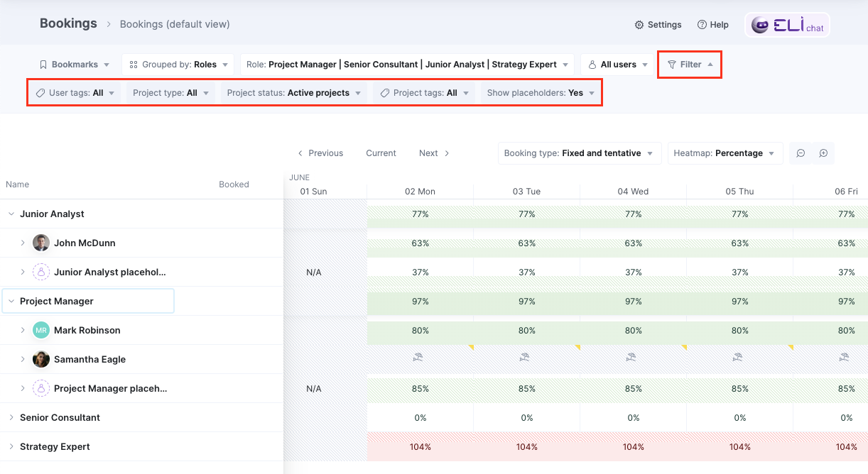Go to Previous period
The height and width of the screenshot is (474, 868).
tap(320, 153)
